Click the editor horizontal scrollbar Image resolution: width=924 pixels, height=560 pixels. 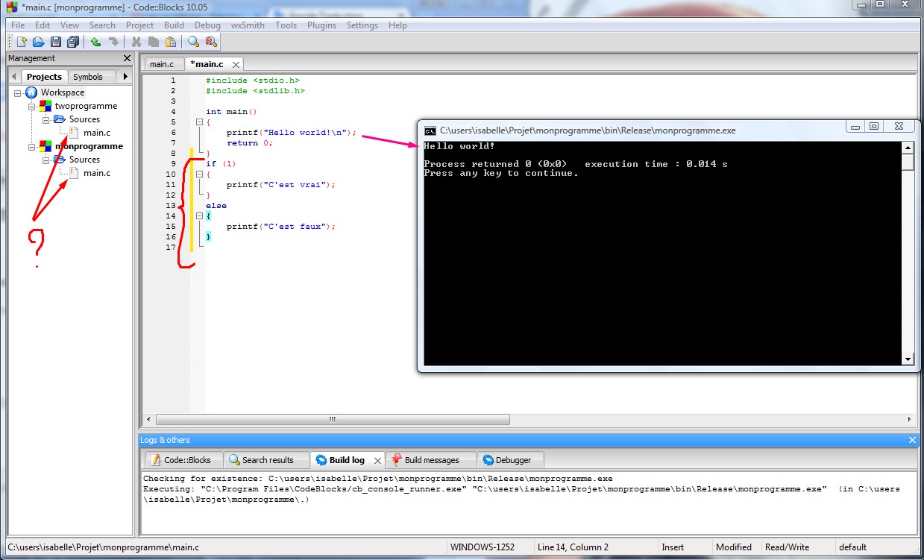(527, 420)
